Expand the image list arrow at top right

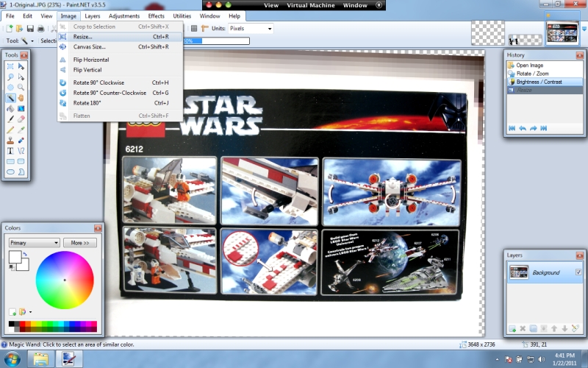click(584, 29)
